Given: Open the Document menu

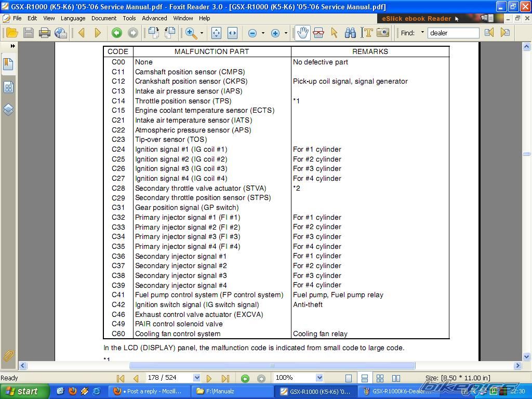Looking at the screenshot, I should pyautogui.click(x=104, y=18).
